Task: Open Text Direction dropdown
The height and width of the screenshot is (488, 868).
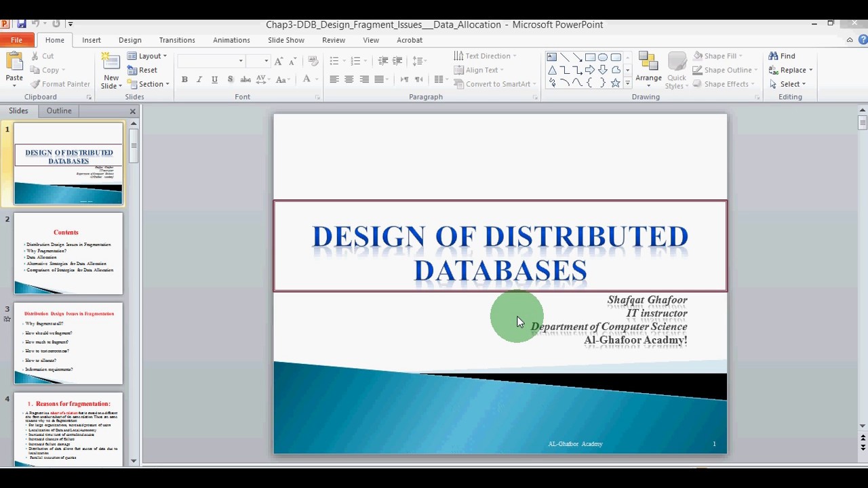Action: click(485, 56)
